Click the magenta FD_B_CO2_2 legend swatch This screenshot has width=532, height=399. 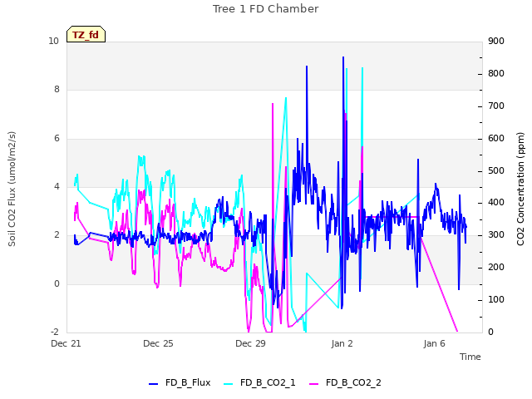point(314,384)
